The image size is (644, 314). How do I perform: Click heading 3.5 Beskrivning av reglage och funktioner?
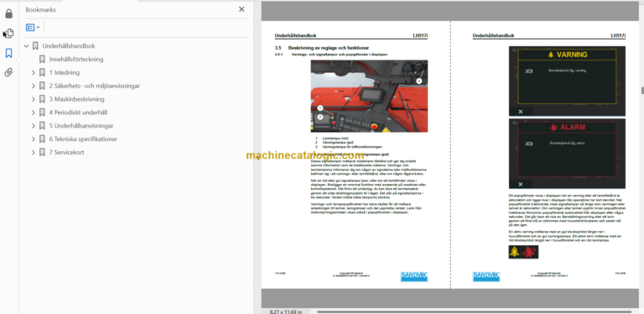click(x=322, y=48)
